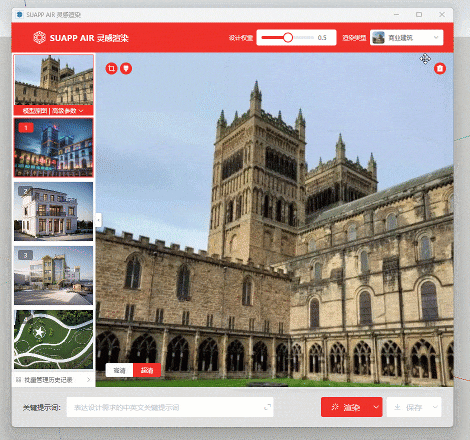Switch to 高清 quality option
This screenshot has height=440, width=470.
(x=119, y=370)
